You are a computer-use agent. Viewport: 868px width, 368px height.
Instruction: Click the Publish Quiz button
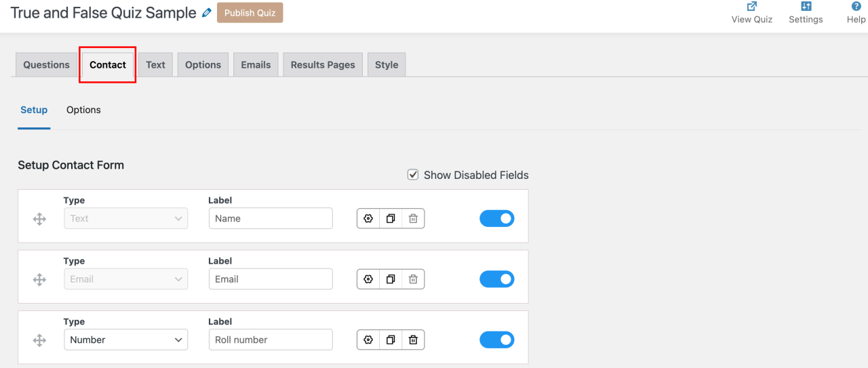250,13
